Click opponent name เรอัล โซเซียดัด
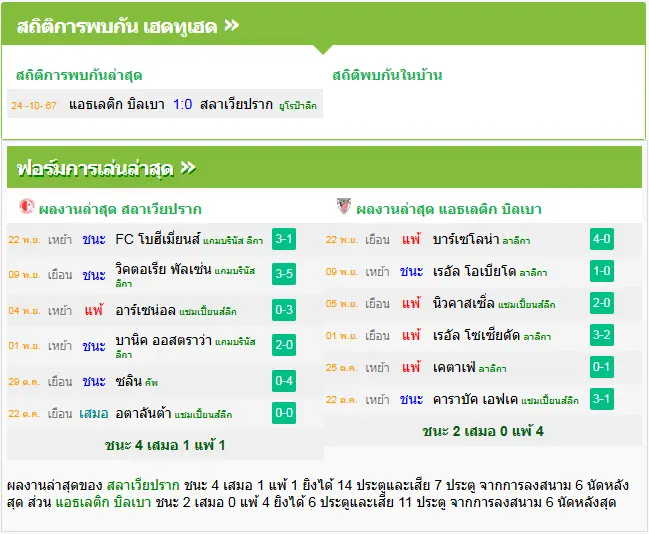Image resolution: width=649 pixels, height=534 pixels. [x=476, y=335]
